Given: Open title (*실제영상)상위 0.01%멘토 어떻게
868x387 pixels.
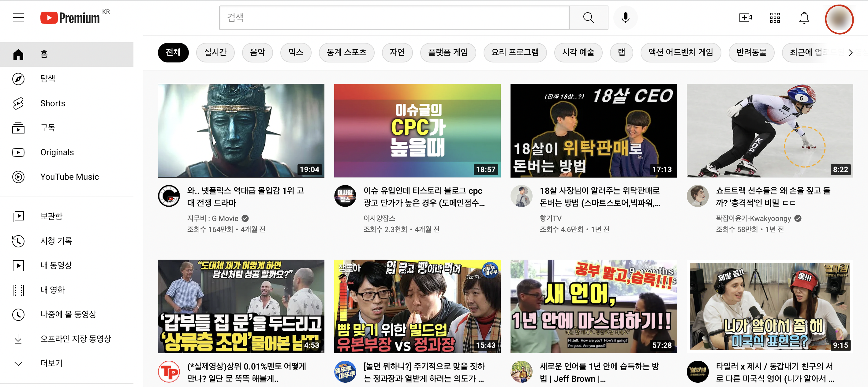Looking at the screenshot, I should pyautogui.click(x=246, y=372).
